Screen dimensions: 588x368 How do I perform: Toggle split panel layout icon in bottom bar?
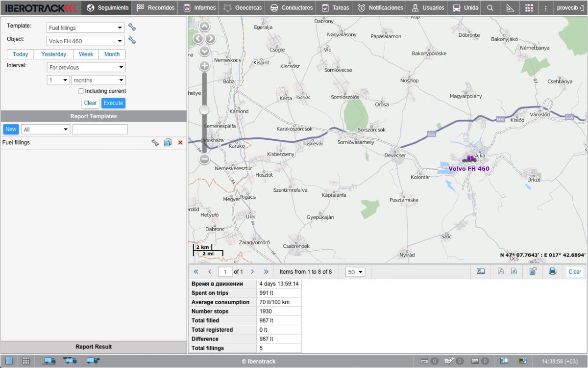pyautogui.click(x=9, y=361)
